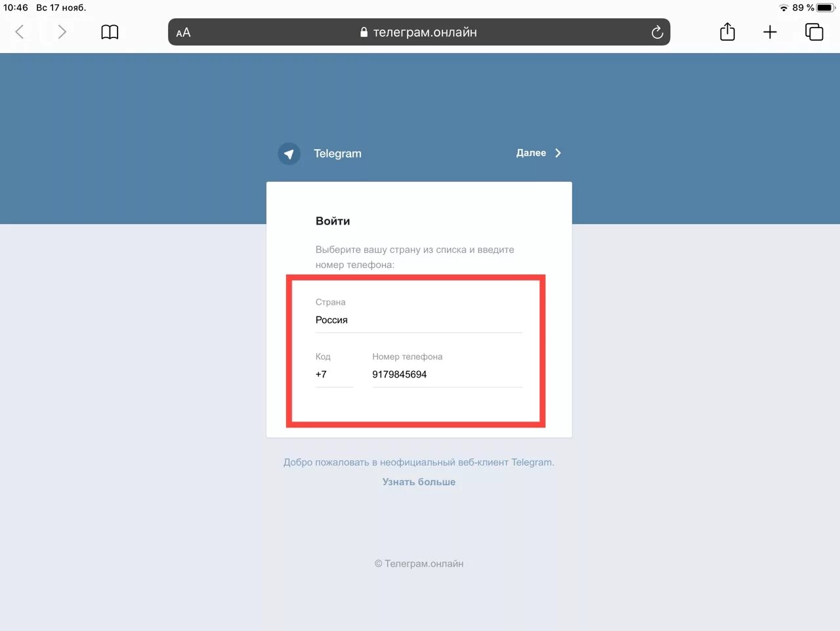Image resolution: width=840 pixels, height=631 pixels.
Task: Click the Telegram paper plane logo
Action: coord(289,154)
